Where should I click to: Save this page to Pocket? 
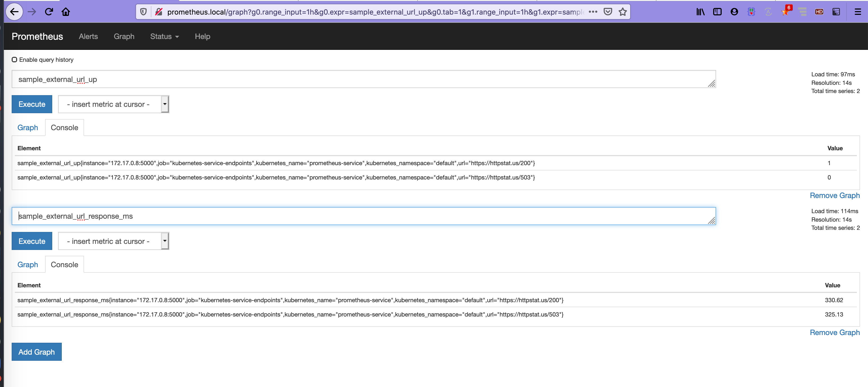[608, 11]
